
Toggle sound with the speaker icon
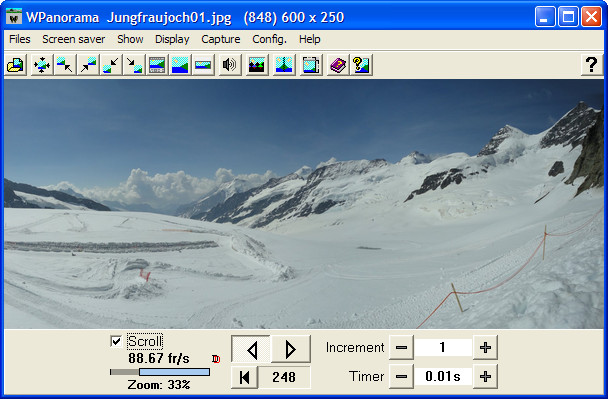pyautogui.click(x=229, y=65)
